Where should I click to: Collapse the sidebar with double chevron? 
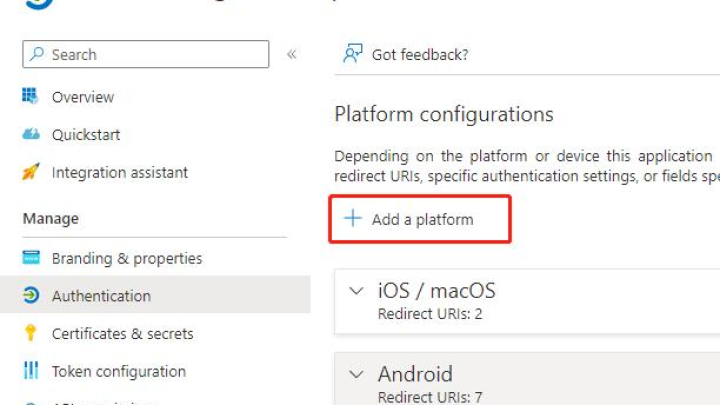coord(292,54)
